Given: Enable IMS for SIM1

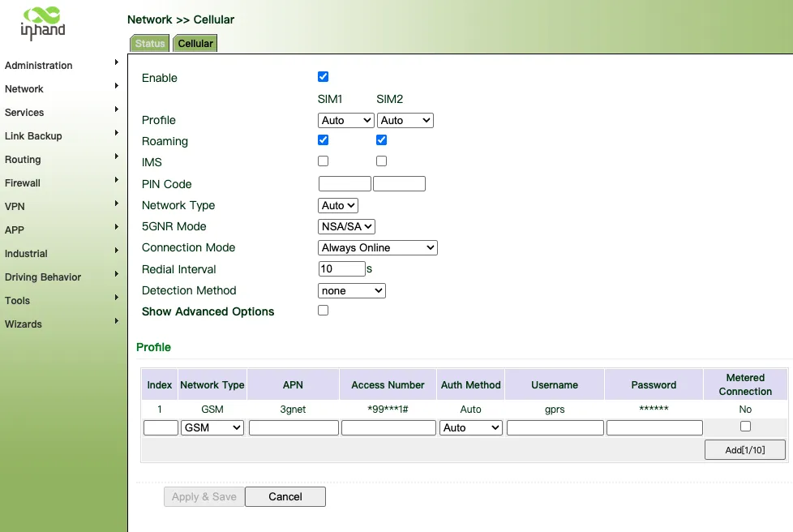Looking at the screenshot, I should pyautogui.click(x=324, y=161).
